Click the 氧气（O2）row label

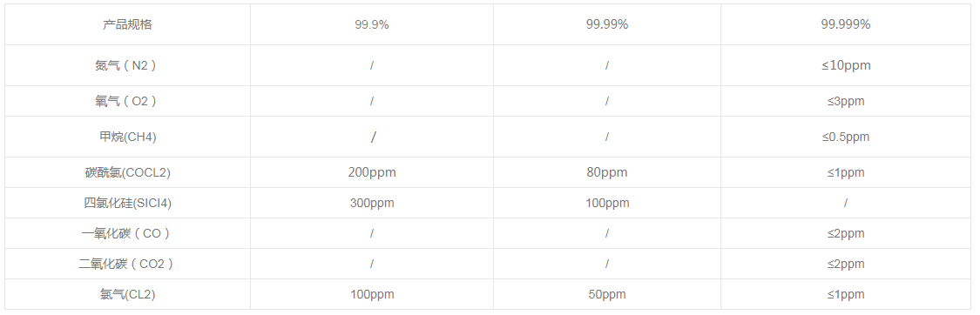[x=127, y=101]
